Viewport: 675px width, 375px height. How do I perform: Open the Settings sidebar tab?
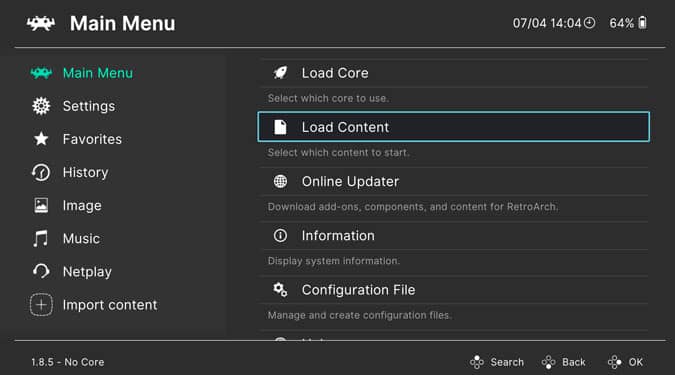point(89,106)
